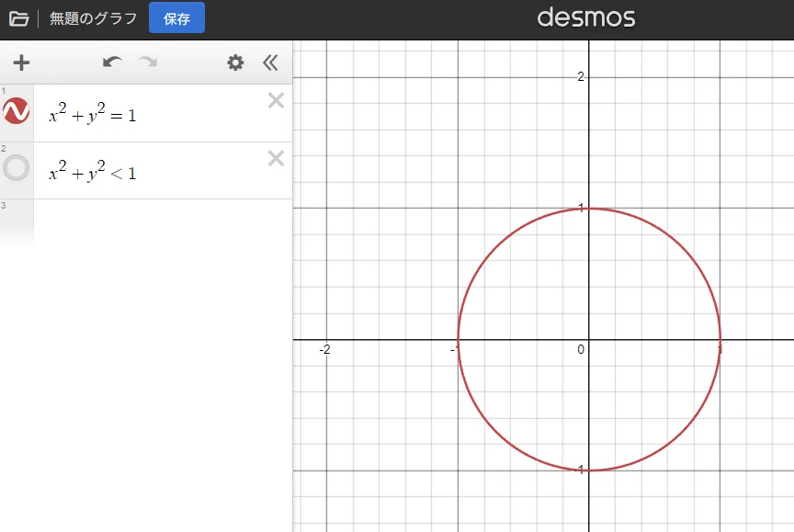Collapse the expression list panel
The image size is (794, 532).
pos(270,62)
